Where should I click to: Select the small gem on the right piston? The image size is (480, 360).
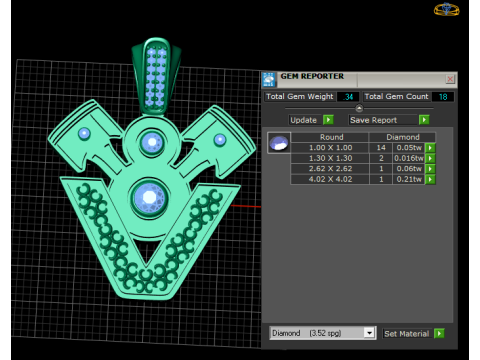pos(220,140)
